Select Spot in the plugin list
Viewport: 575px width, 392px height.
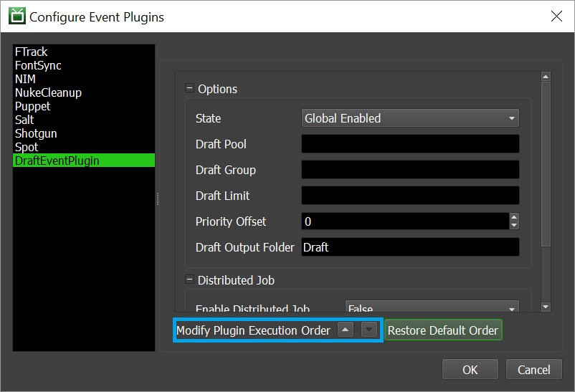coord(84,147)
